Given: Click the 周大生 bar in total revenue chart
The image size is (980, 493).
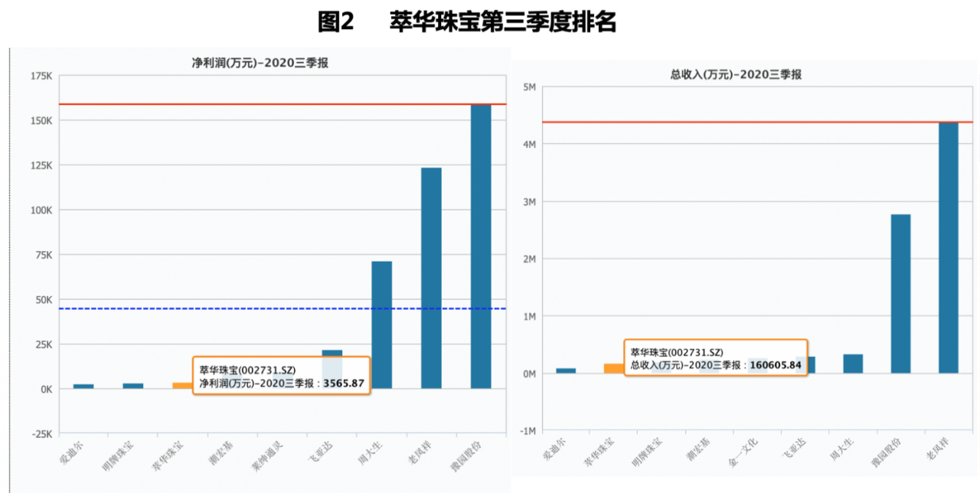Looking at the screenshot, I should (853, 364).
